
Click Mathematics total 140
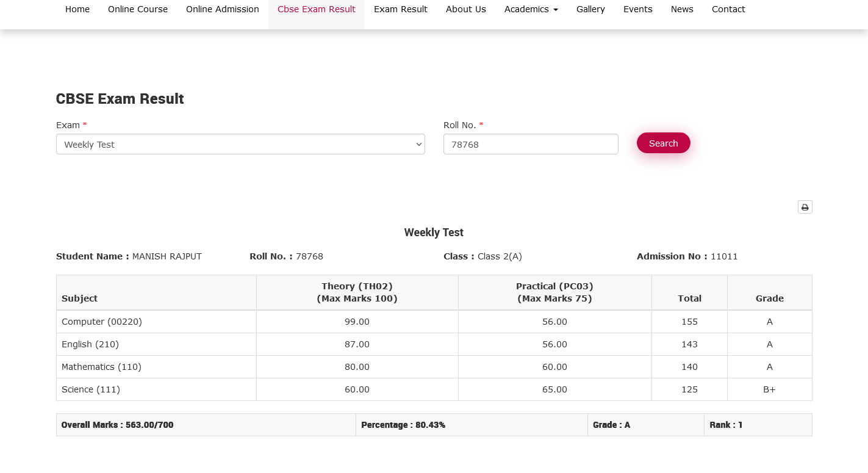pyautogui.click(x=689, y=367)
